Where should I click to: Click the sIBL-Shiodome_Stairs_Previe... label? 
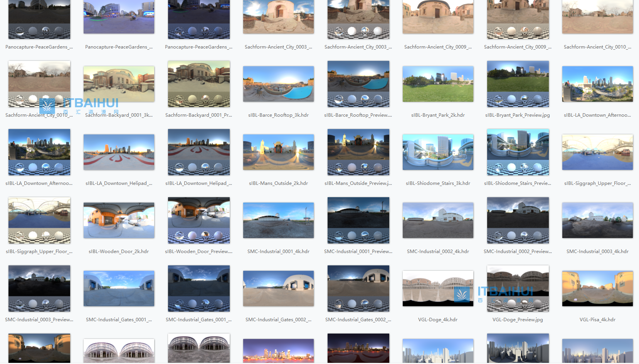click(x=518, y=183)
